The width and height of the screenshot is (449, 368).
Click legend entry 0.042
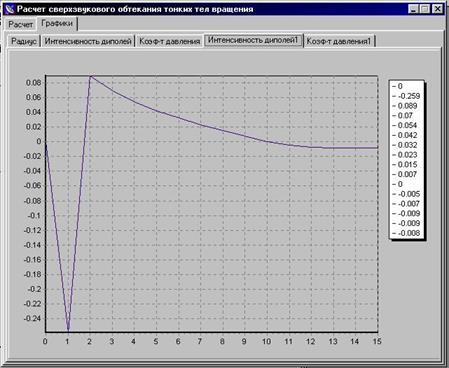(x=405, y=135)
